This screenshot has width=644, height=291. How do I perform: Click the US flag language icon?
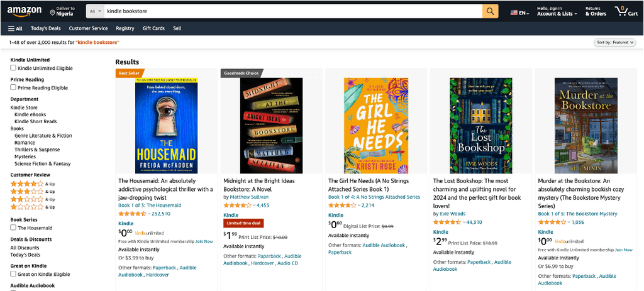point(514,13)
